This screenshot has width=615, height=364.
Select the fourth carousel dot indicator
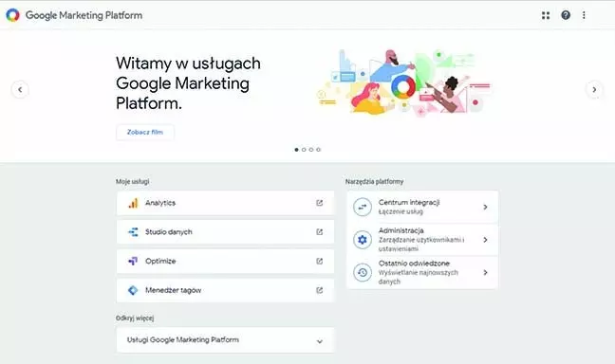[x=319, y=150]
